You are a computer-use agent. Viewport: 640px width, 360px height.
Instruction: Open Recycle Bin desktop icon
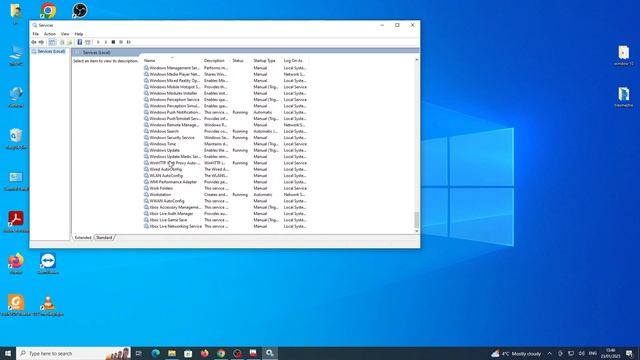(16, 138)
